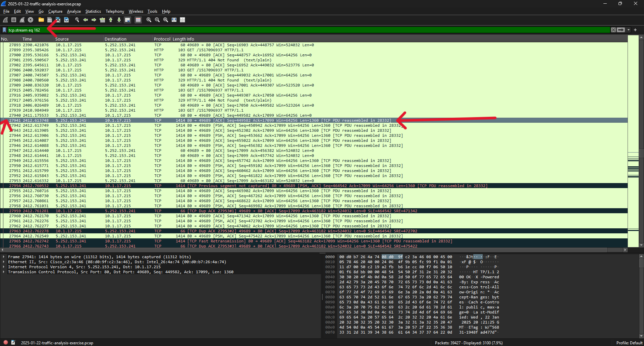Clear the display filter with X button
This screenshot has height=346, width=644.
tap(613, 30)
